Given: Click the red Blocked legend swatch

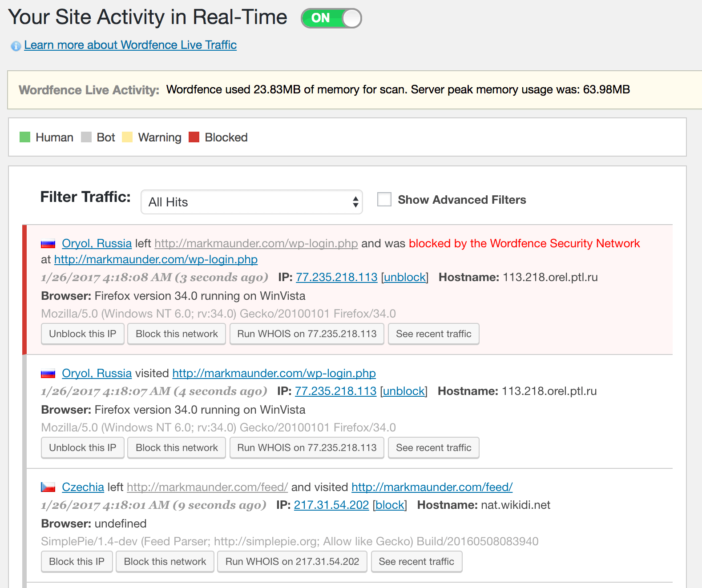Looking at the screenshot, I should (194, 137).
